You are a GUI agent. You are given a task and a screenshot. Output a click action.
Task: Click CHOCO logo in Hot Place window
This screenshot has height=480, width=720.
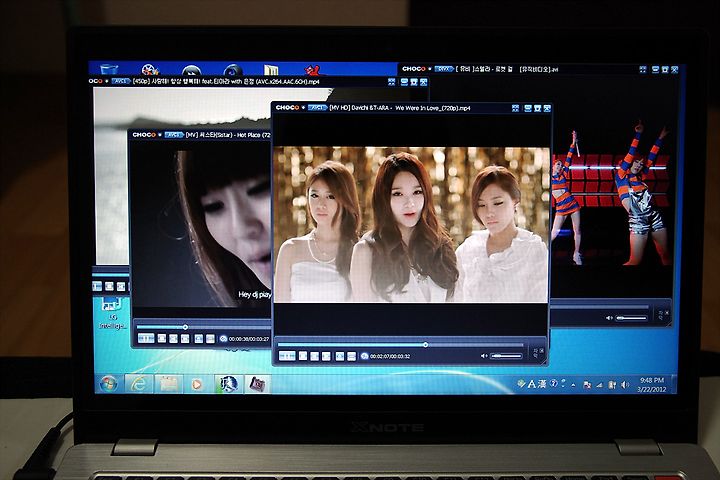(x=144, y=135)
